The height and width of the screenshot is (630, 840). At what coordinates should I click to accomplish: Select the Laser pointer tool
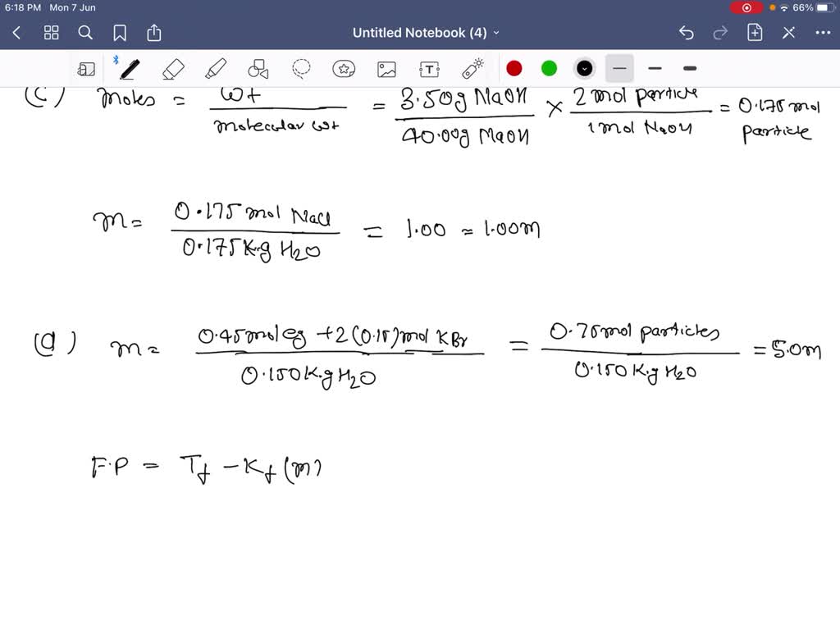pos(472,68)
